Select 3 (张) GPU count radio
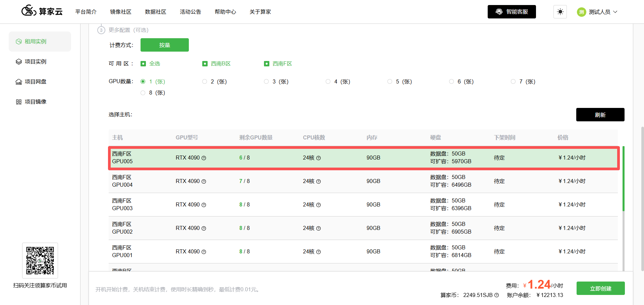This screenshot has height=305, width=644. point(266,81)
